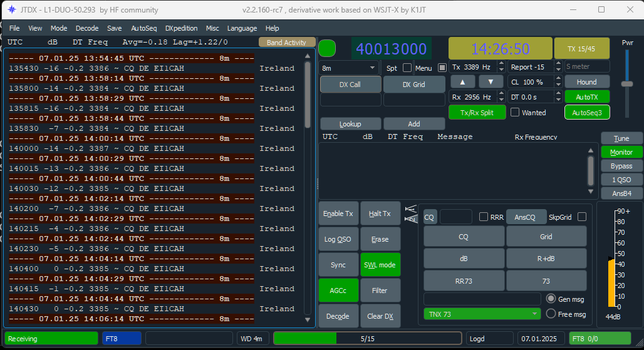644x350 pixels.
Task: Click the Halt Tx button
Action: pos(380,214)
